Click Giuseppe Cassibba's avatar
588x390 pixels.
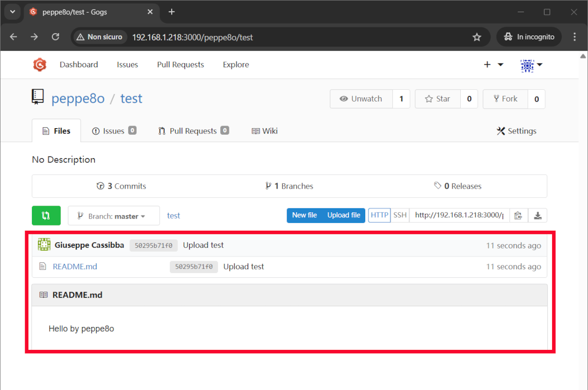(x=43, y=245)
